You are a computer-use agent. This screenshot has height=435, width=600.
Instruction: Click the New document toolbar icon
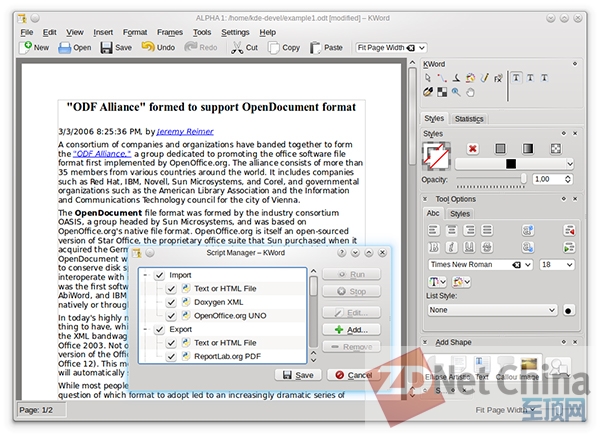[26, 47]
